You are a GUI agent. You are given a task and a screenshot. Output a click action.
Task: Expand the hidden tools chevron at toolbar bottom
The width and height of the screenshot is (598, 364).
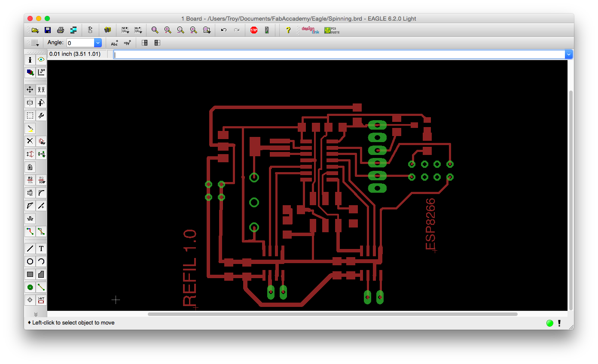(x=36, y=314)
